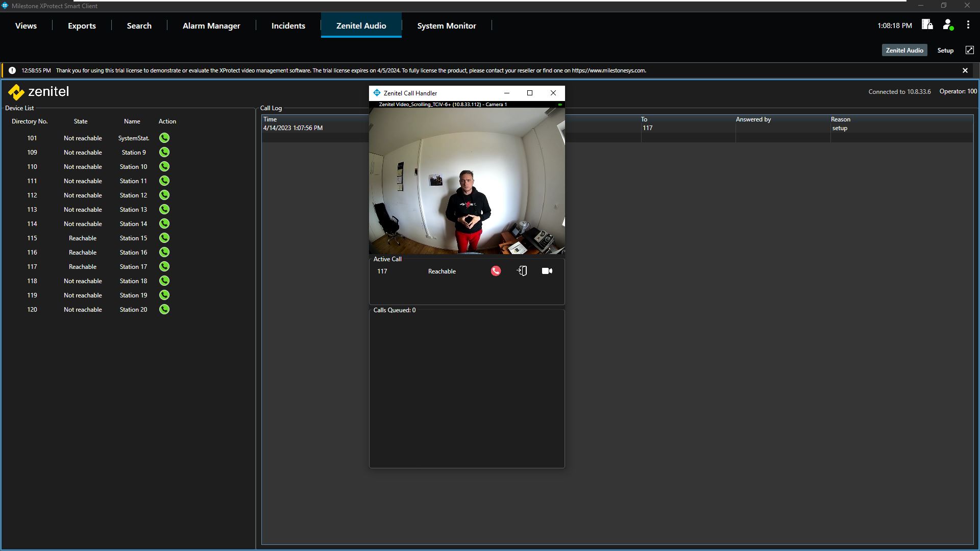This screenshot has height=551, width=980.
Task: Call Station 15 with its green phone icon
Action: [164, 238]
